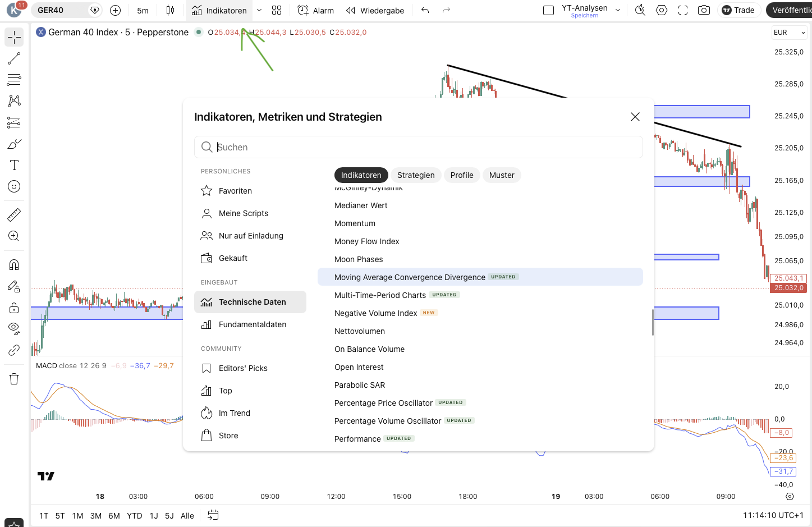
Task: Select Fundamentaldaten category
Action: point(250,324)
